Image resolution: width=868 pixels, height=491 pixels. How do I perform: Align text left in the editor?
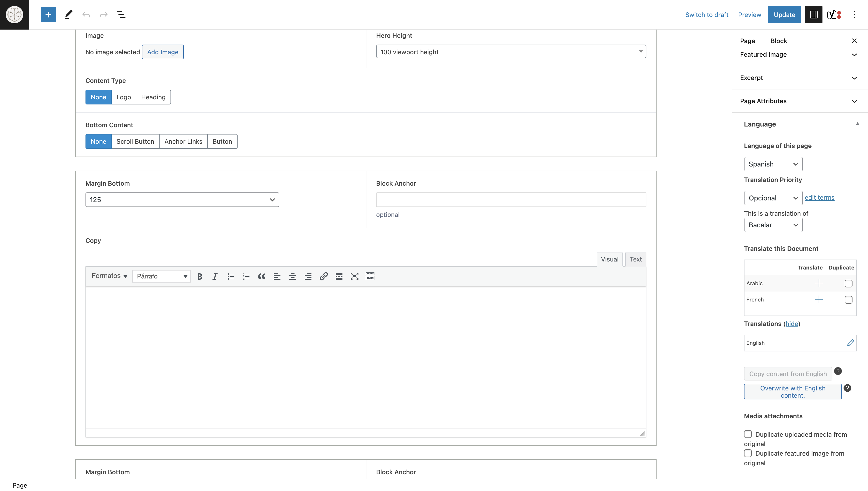277,277
